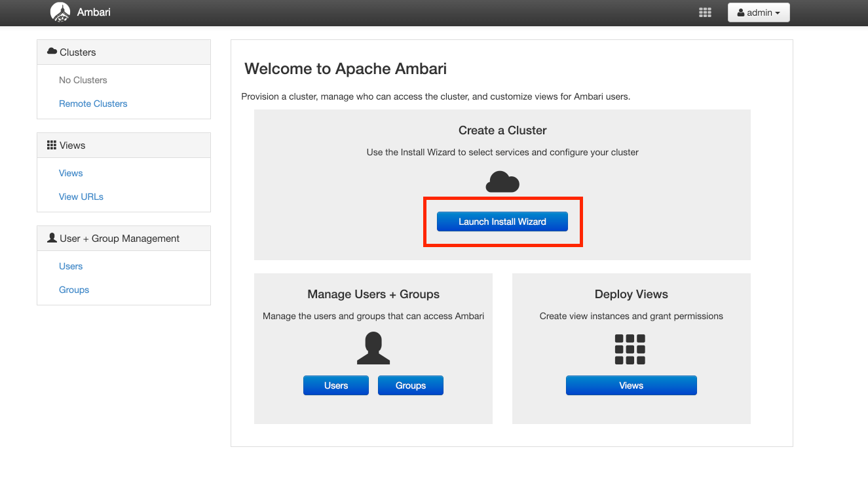Click the person icon beside User + Group Management
The height and width of the screenshot is (485, 868).
(x=52, y=238)
